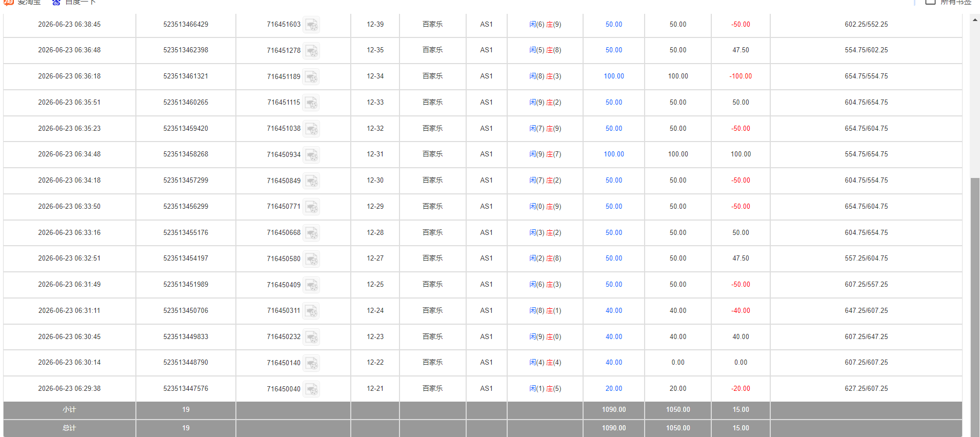
Task: Select order number 523513466429
Action: click(x=186, y=25)
